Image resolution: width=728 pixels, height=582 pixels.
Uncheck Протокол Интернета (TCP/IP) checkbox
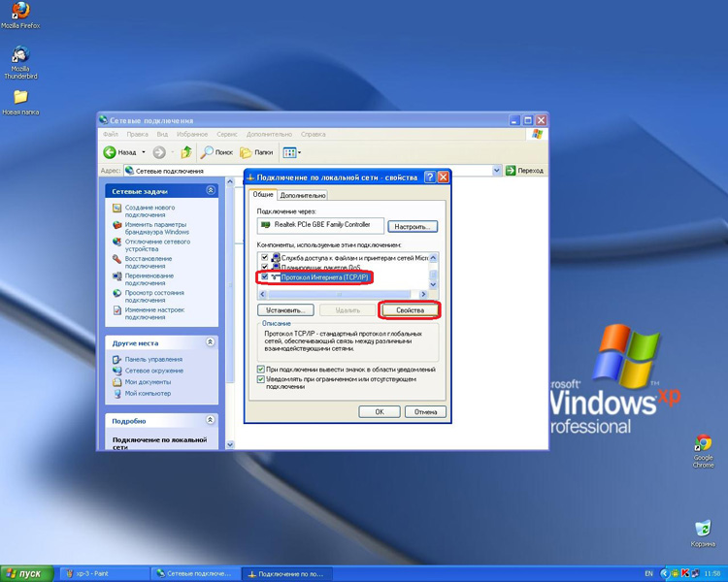265,277
